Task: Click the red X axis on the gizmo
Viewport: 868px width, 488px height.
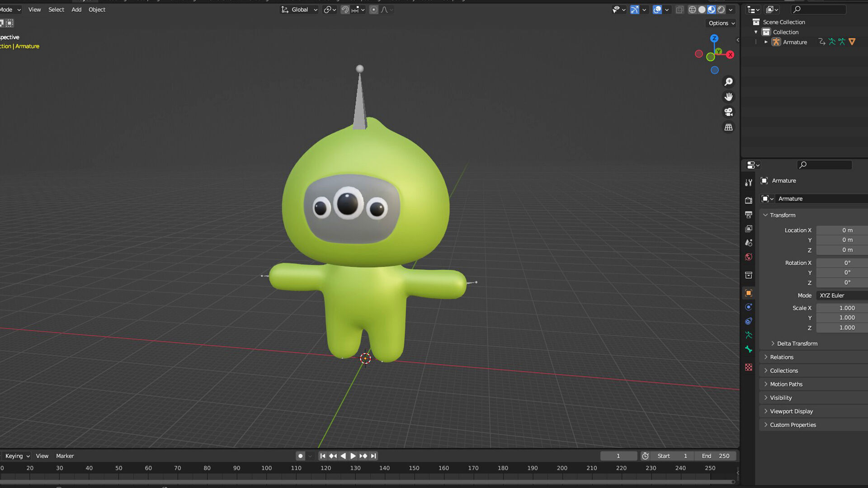Action: [730, 55]
